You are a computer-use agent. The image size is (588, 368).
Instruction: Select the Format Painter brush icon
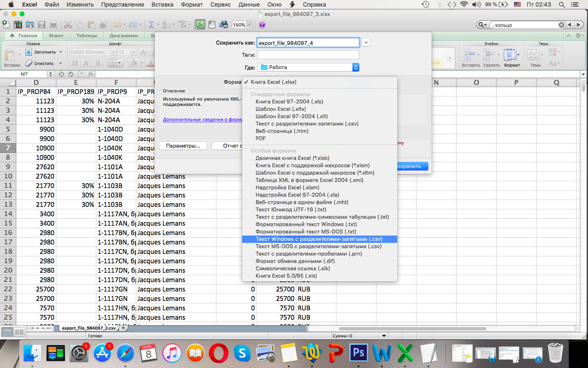tap(103, 25)
